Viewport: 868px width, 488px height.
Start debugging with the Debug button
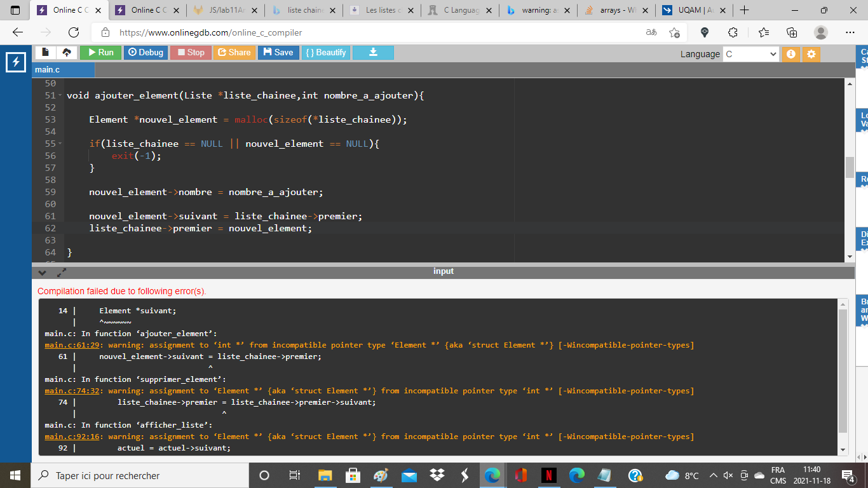(146, 53)
